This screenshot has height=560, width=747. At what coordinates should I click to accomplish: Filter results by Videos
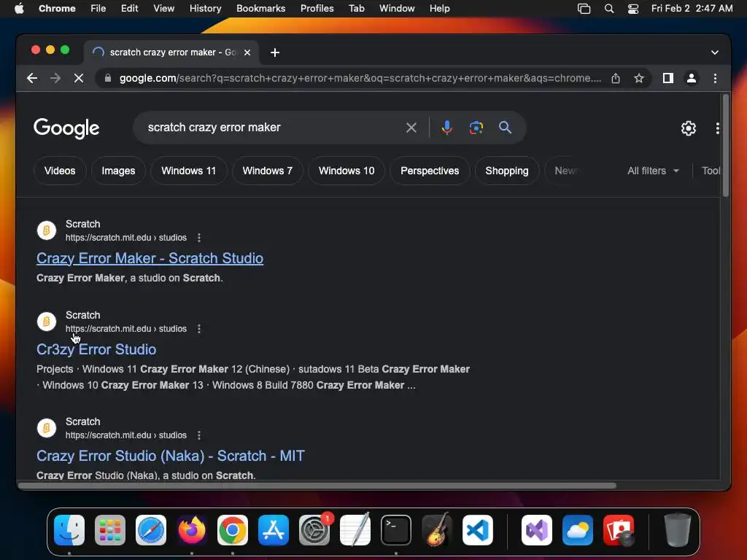click(60, 171)
